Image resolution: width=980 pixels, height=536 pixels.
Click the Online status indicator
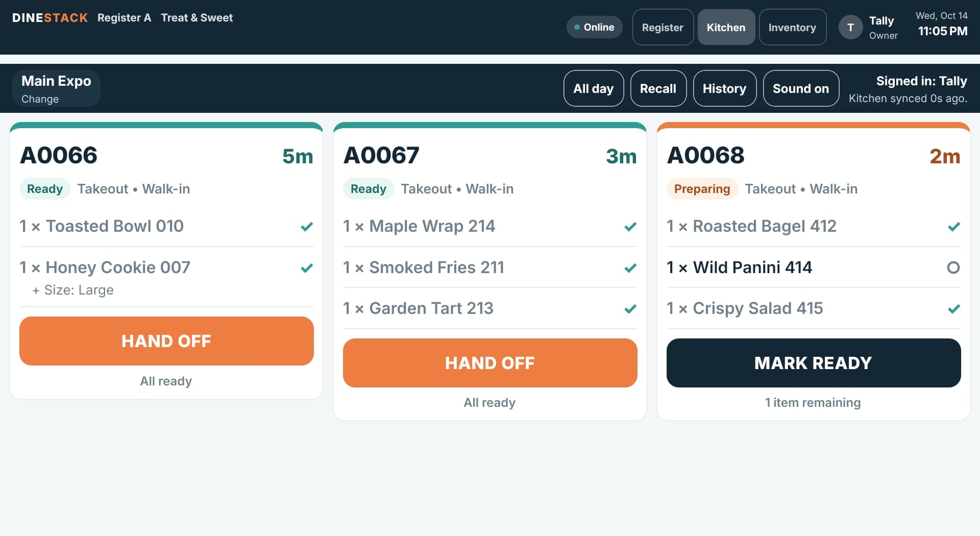click(594, 27)
